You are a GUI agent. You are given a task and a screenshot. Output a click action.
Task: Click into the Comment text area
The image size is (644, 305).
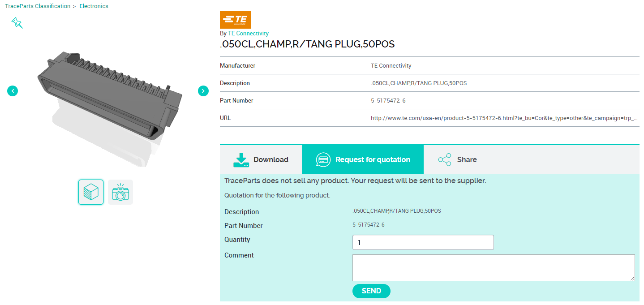493,268
